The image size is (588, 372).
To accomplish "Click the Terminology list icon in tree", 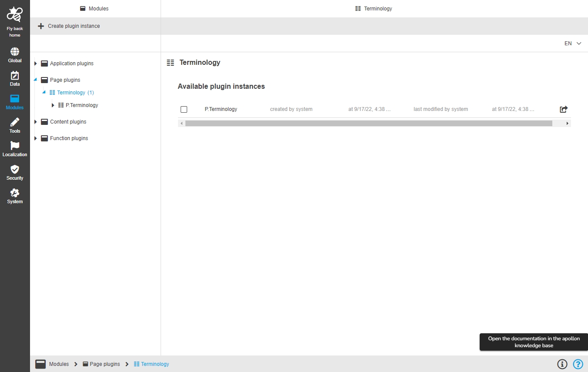I will tap(52, 93).
